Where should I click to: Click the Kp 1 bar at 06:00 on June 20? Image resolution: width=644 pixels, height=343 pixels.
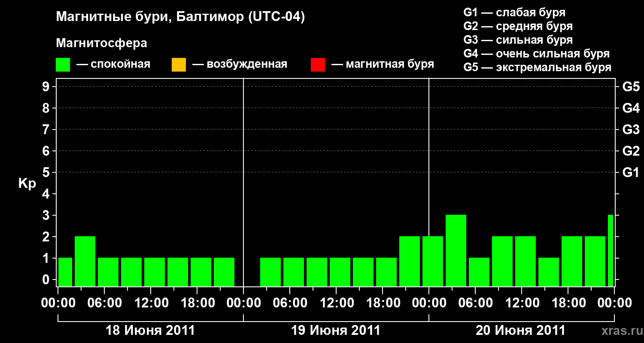(479, 272)
